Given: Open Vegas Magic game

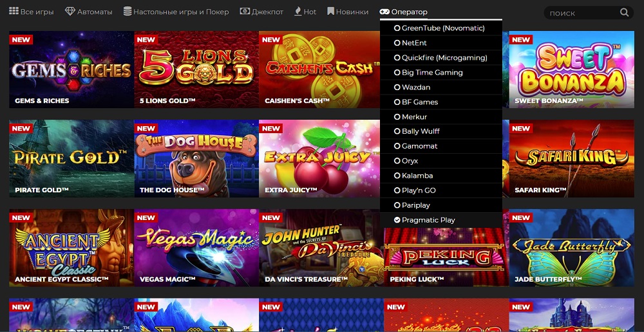Looking at the screenshot, I should coord(196,248).
